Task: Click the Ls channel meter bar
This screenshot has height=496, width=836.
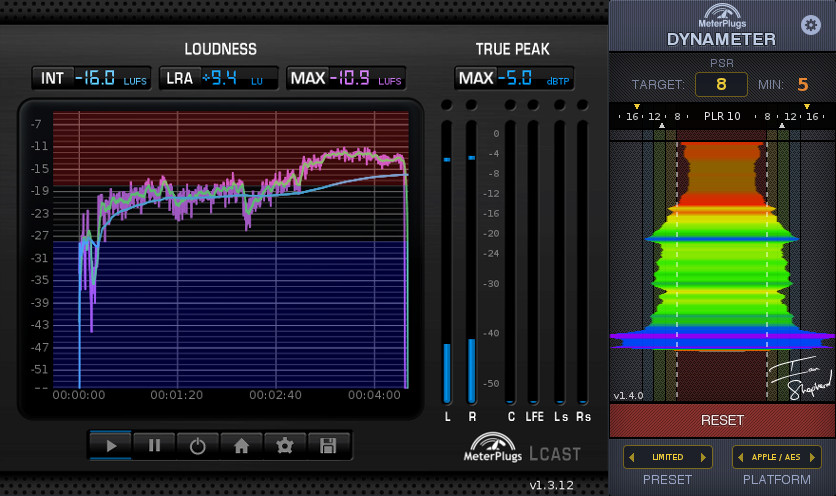Action: (x=559, y=262)
